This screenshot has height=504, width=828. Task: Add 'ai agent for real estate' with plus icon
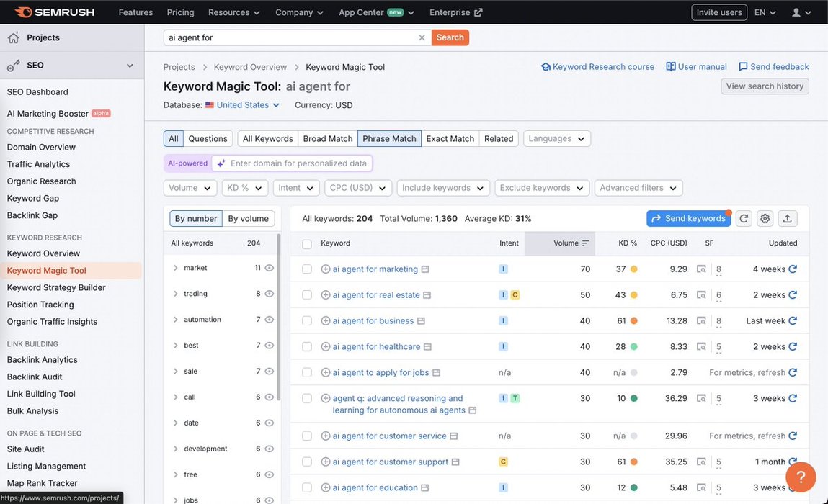coord(325,295)
